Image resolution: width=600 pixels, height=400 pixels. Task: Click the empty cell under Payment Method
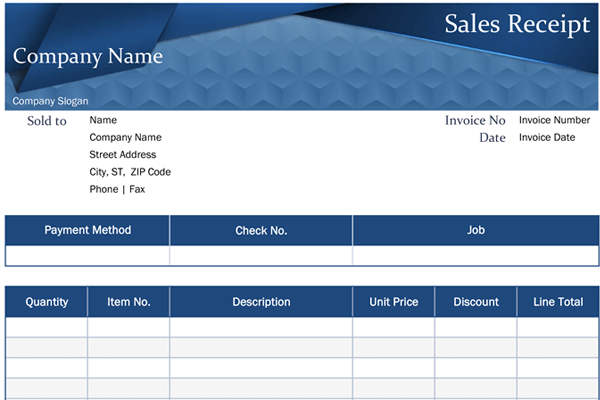point(88,256)
